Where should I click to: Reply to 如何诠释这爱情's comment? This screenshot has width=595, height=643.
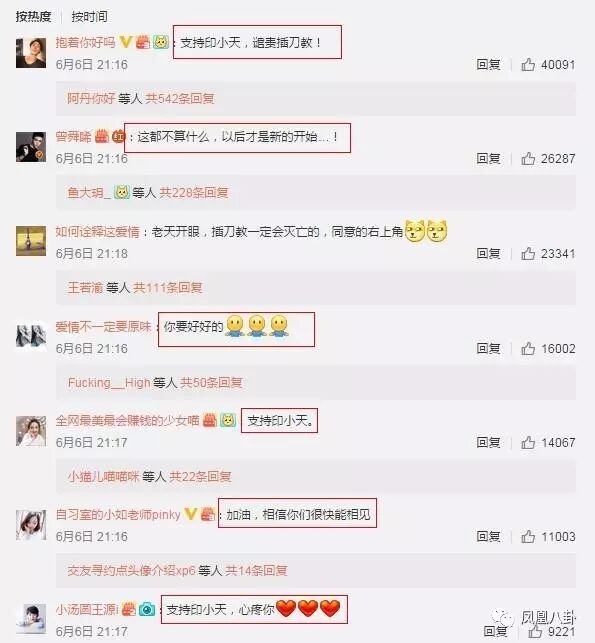click(488, 253)
